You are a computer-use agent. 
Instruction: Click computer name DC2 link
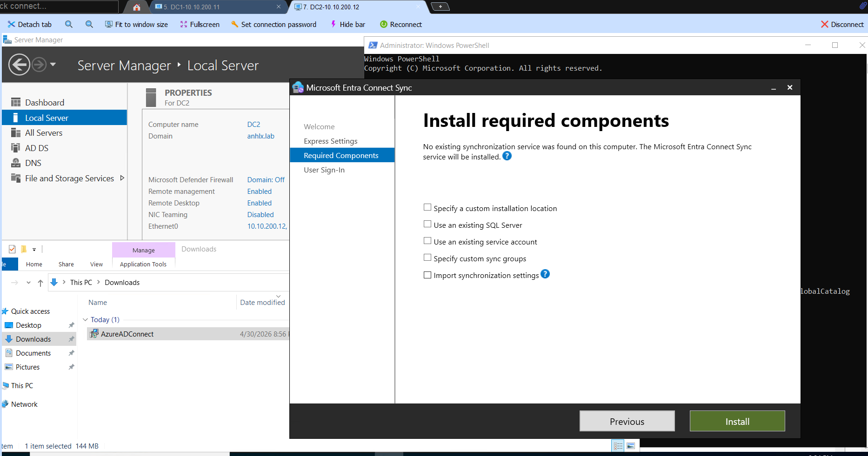click(254, 125)
